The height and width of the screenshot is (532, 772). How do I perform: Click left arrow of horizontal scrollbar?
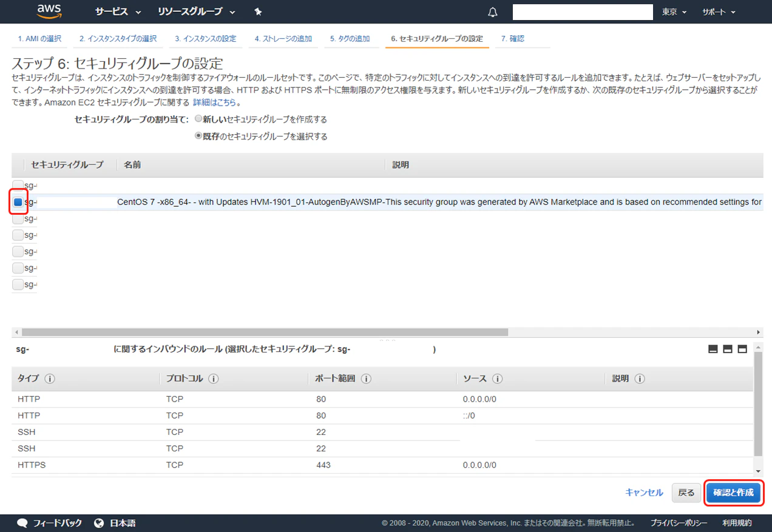tap(16, 332)
